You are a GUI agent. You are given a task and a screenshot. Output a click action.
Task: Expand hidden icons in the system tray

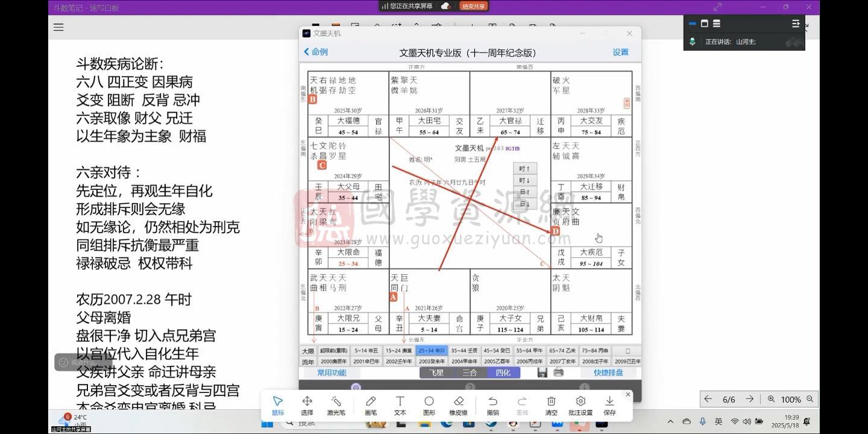click(x=670, y=422)
